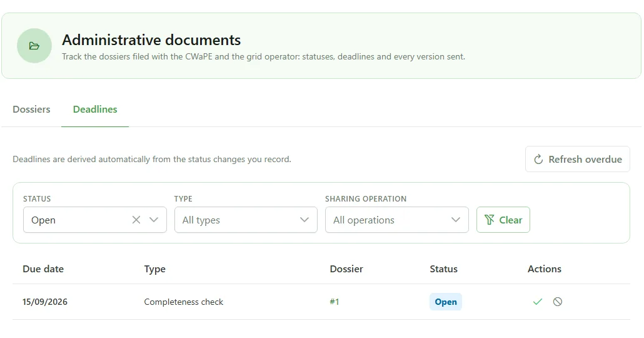644x338 pixels.
Task: Click the TYPE filter label above All types
Action: click(x=183, y=198)
